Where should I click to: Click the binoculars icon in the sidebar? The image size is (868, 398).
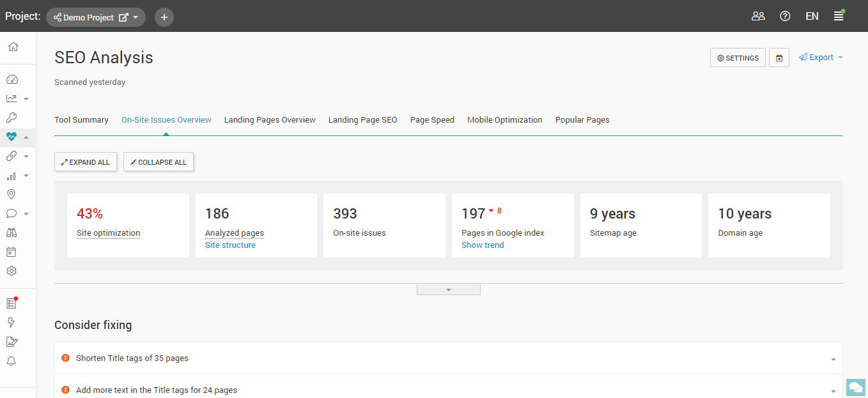[12, 233]
